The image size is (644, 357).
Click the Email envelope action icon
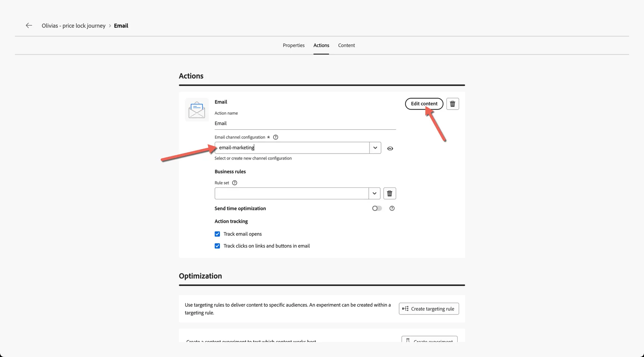(196, 110)
